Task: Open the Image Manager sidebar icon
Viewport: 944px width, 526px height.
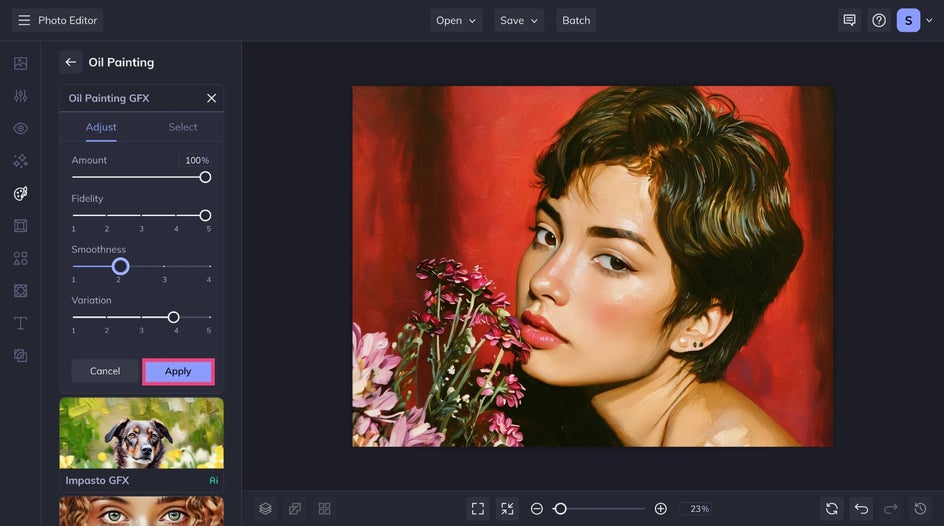Action: tap(20, 63)
